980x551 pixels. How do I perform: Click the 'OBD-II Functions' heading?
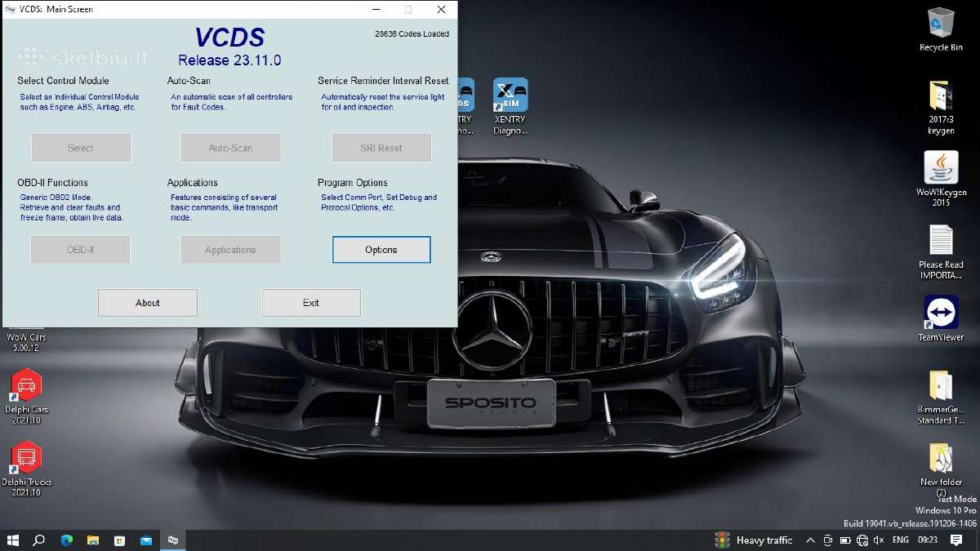pos(52,183)
